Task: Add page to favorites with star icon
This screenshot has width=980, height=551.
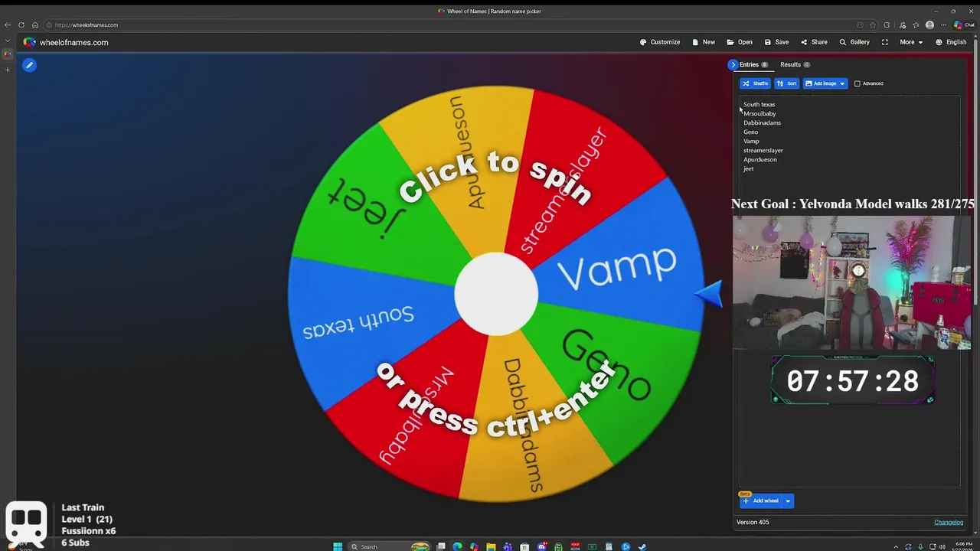Action: click(x=873, y=24)
